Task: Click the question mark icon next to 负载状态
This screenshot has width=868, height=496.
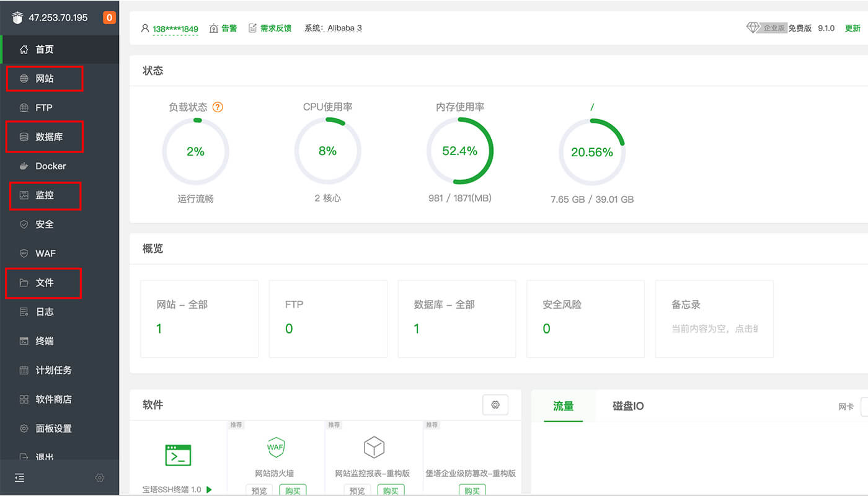Action: coord(218,107)
